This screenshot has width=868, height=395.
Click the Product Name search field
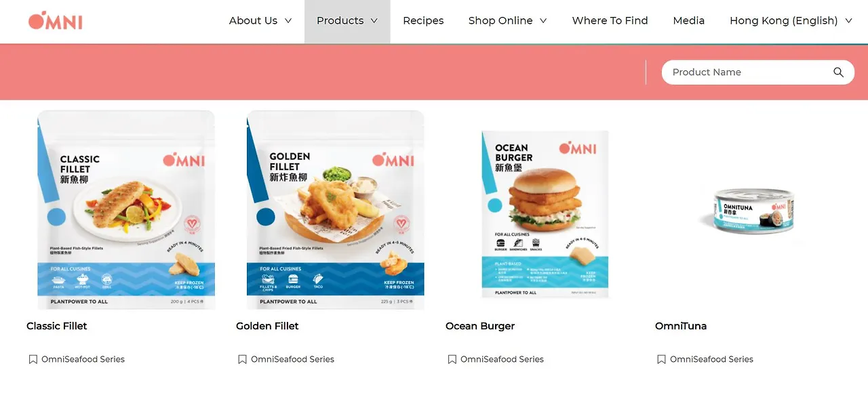coord(749,72)
